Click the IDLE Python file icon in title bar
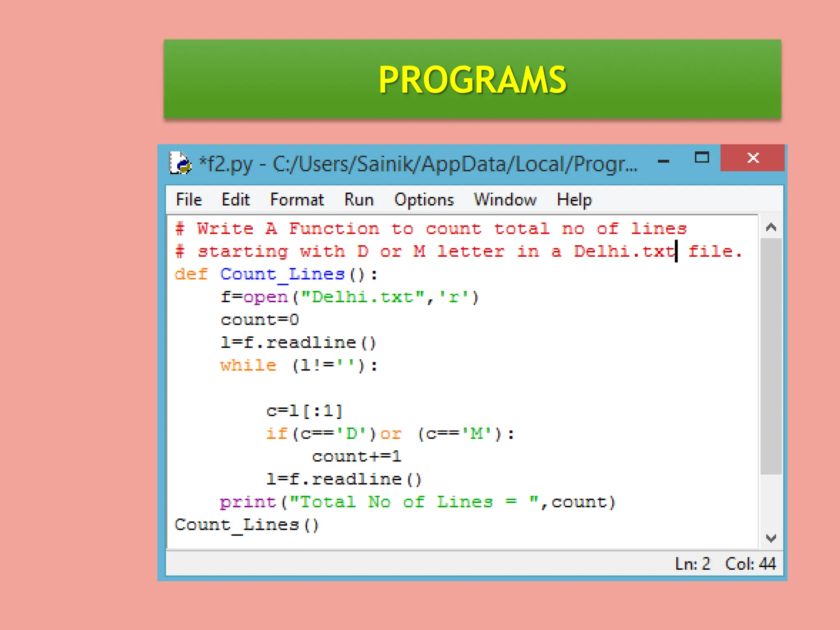 [180, 163]
